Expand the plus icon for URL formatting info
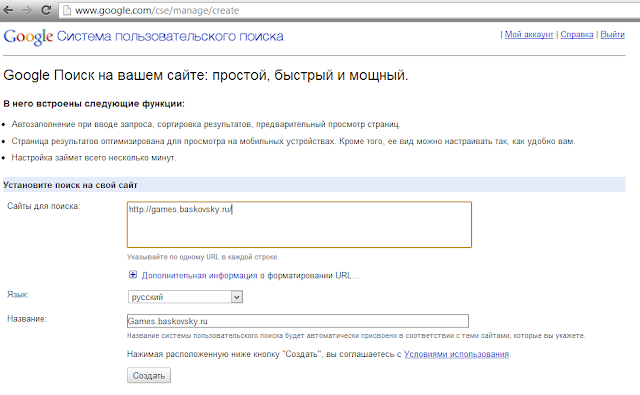 [133, 275]
